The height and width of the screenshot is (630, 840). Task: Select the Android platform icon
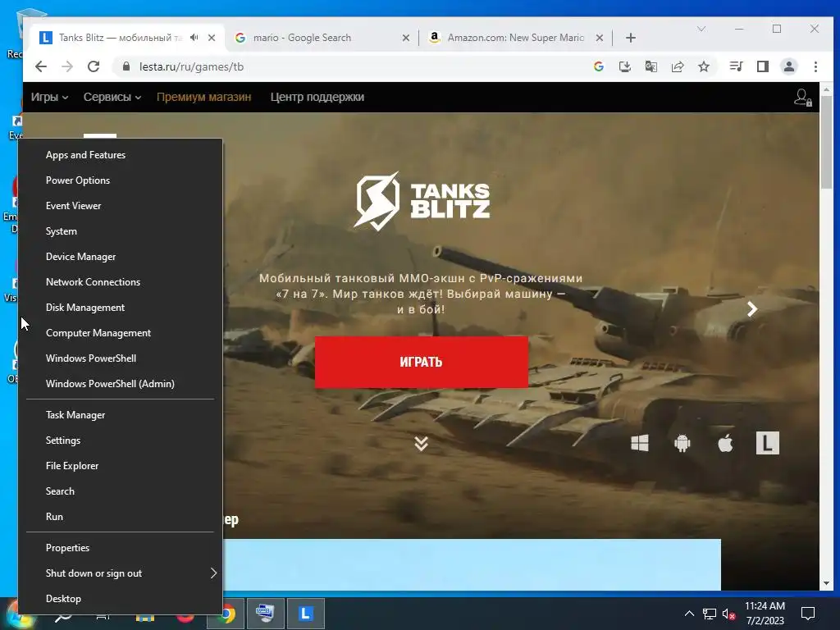coord(682,443)
